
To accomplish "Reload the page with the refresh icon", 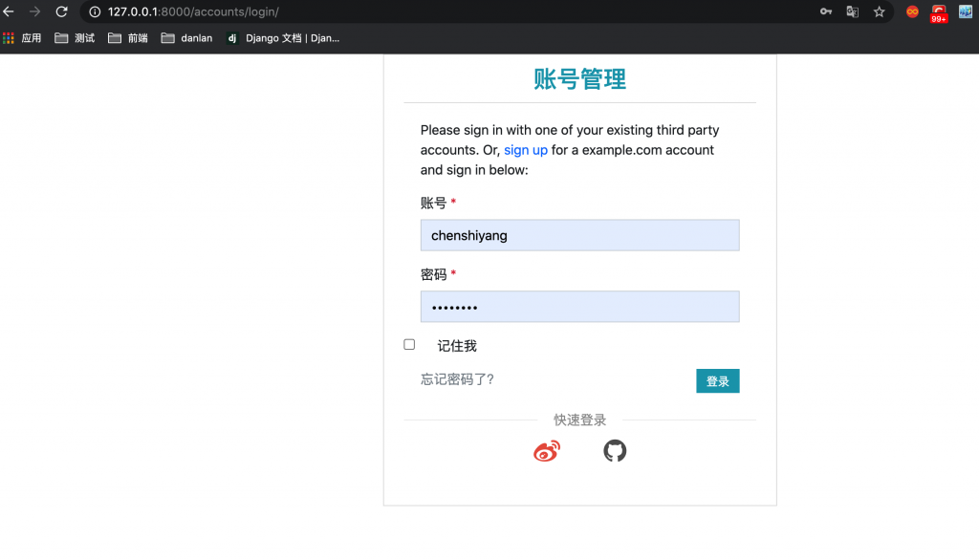I will pos(61,11).
